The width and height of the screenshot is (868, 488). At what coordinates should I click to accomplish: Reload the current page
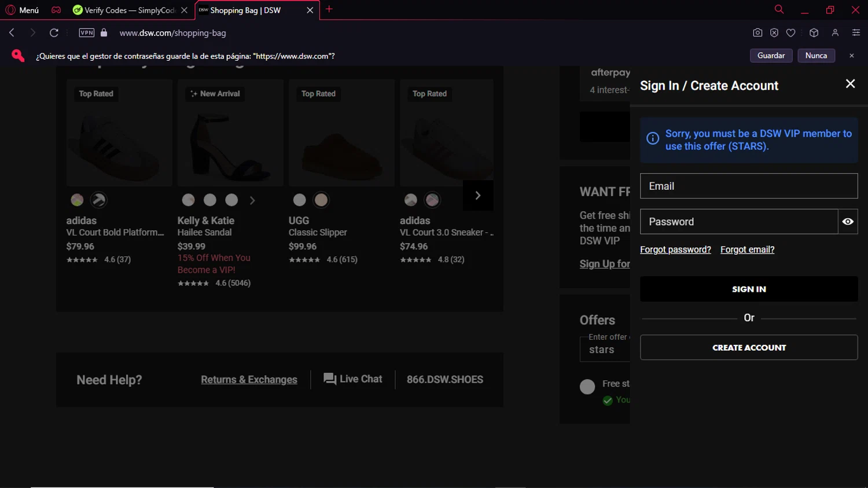[54, 32]
